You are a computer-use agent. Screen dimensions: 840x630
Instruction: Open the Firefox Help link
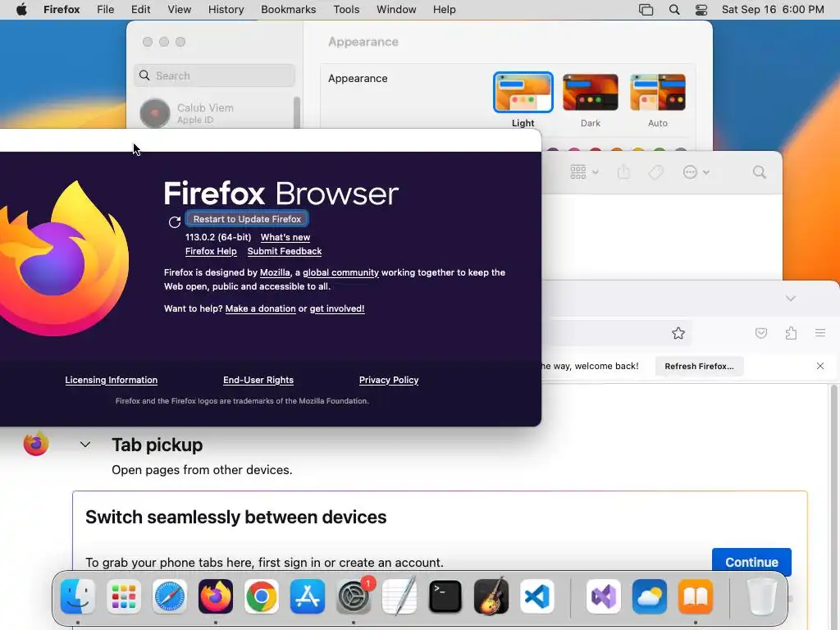211,251
